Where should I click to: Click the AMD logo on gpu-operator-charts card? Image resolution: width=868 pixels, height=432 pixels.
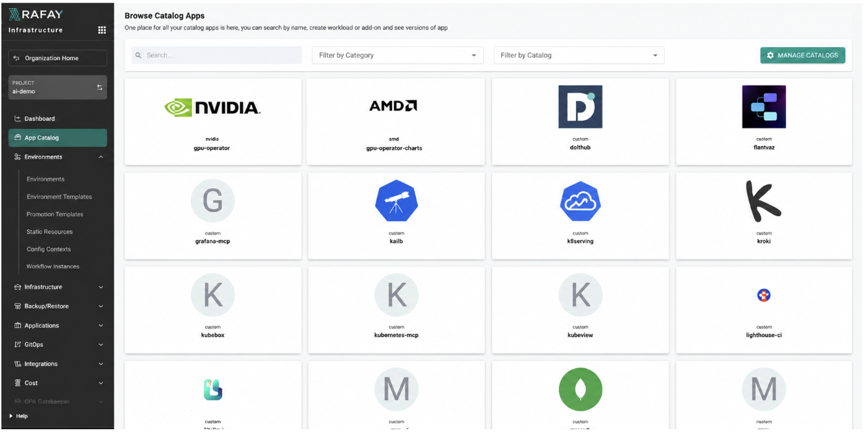(x=393, y=106)
